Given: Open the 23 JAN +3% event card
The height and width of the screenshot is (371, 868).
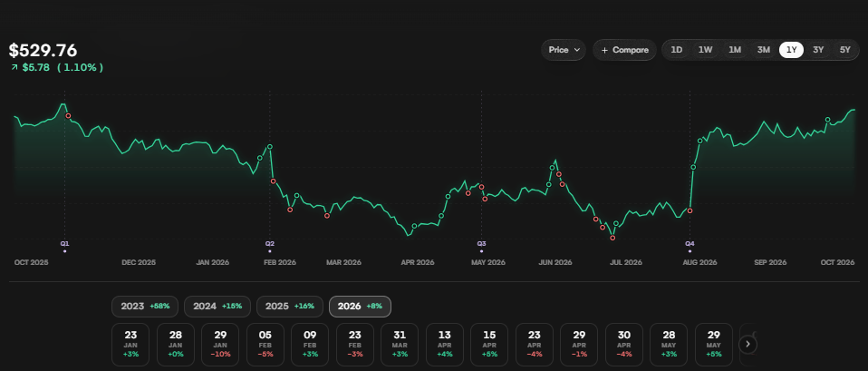Looking at the screenshot, I should tap(130, 345).
